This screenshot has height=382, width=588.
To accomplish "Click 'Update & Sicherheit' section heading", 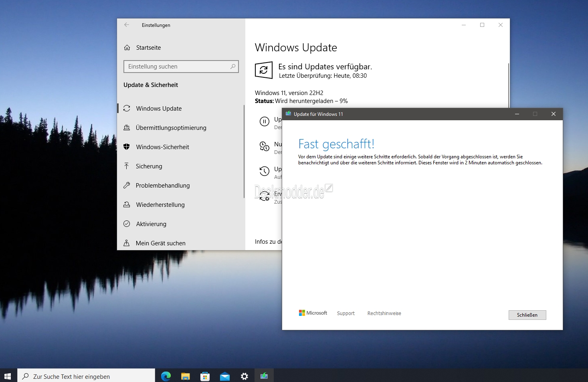I will [151, 85].
